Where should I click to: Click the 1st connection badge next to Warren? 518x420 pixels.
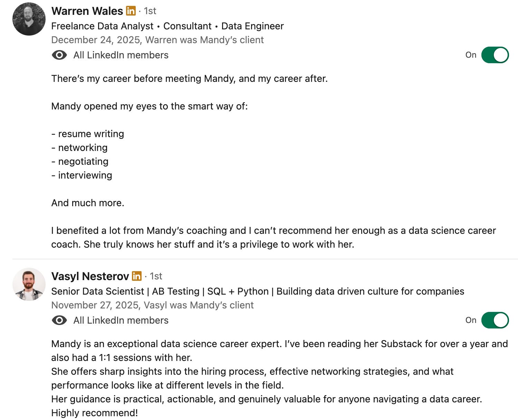150,11
